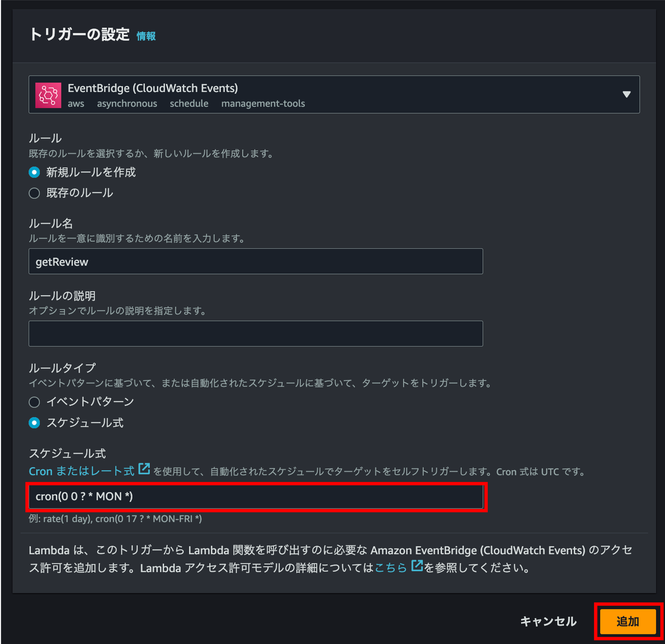665x644 pixels.
Task: Open the 情報 info link
Action: point(146,36)
